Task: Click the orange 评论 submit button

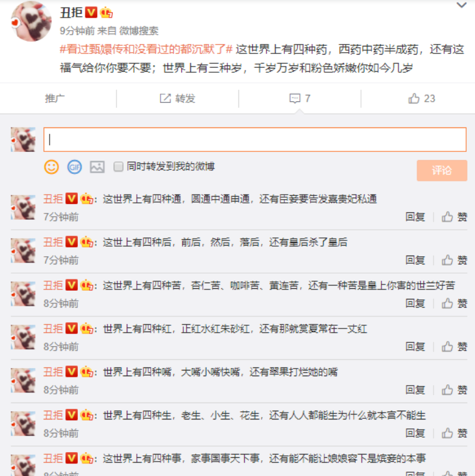Action: point(442,170)
